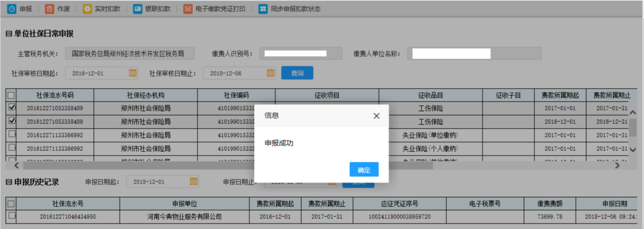Close the 信息 dialog with X
The image size is (644, 229).
[x=377, y=116]
